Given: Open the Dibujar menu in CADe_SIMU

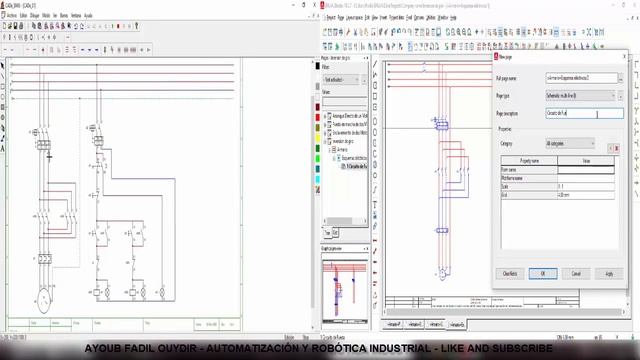Looking at the screenshot, I should 35,16.
